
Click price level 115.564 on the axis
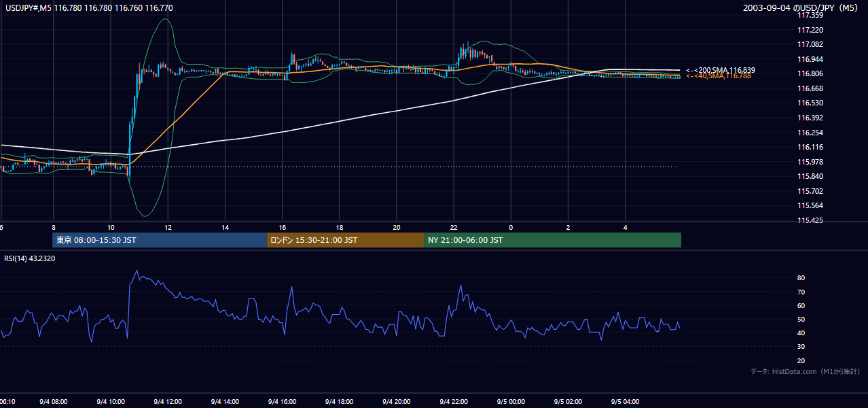(811, 205)
